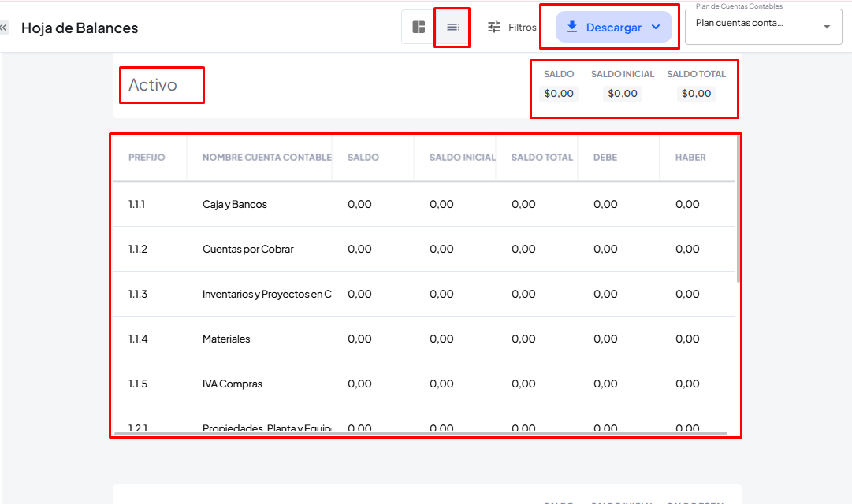
Task: Select prefix 1.1.3 cell
Action: [137, 294]
